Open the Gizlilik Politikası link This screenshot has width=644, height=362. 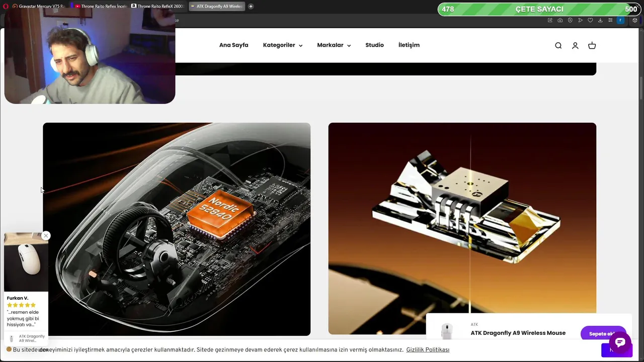[428, 350]
